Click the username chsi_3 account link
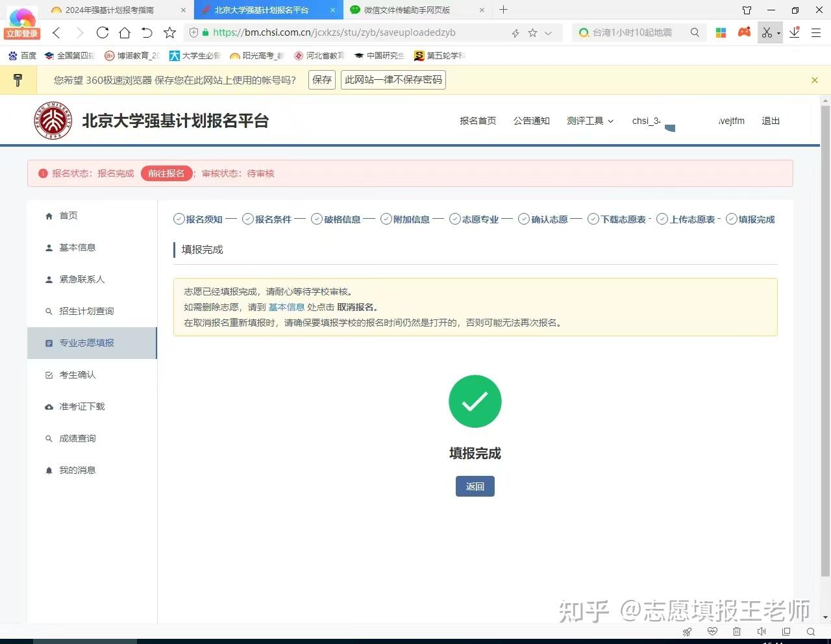 coord(647,121)
